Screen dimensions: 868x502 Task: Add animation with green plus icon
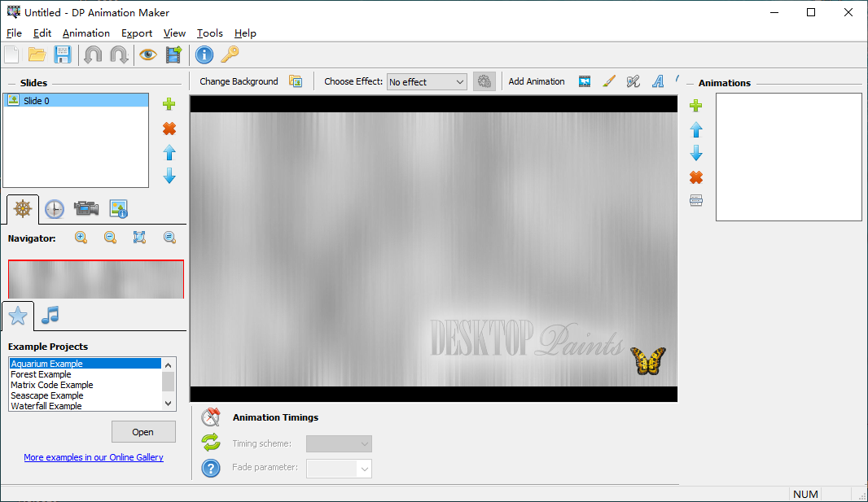click(x=696, y=106)
